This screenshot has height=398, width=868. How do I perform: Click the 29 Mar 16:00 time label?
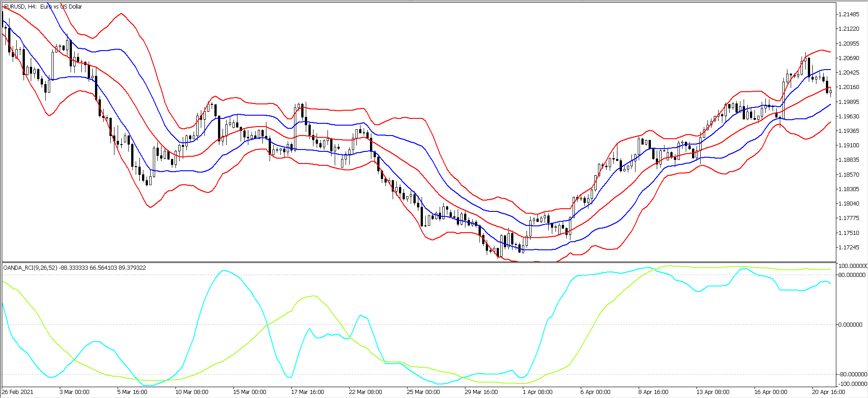click(481, 392)
